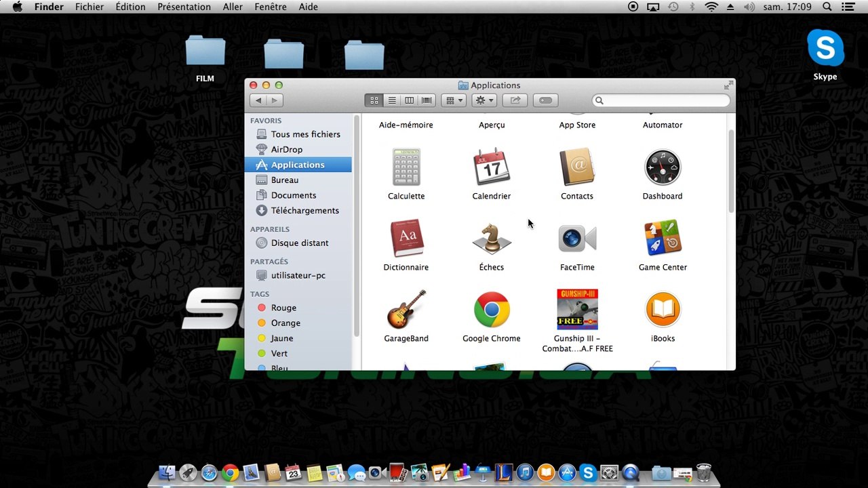Click the Finder search field
The height and width of the screenshot is (488, 868).
661,100
